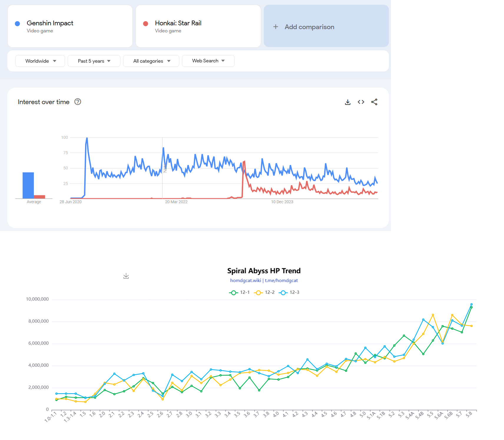Click the Video game subtitle under Genshin Impact
504x440 pixels.
click(40, 31)
